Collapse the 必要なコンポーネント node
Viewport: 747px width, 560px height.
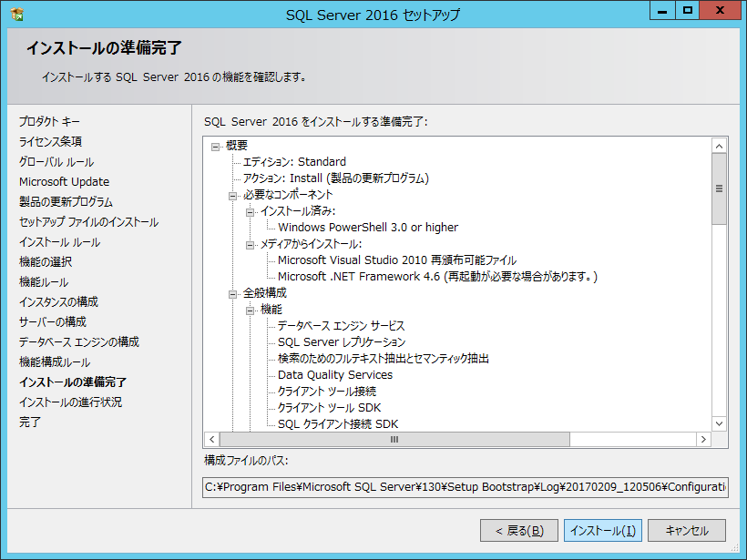(232, 195)
